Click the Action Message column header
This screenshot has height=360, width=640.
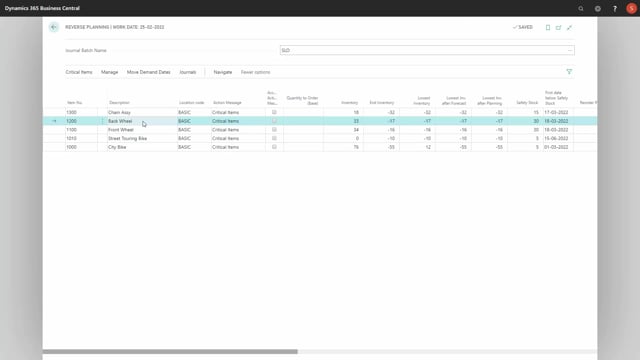227,102
